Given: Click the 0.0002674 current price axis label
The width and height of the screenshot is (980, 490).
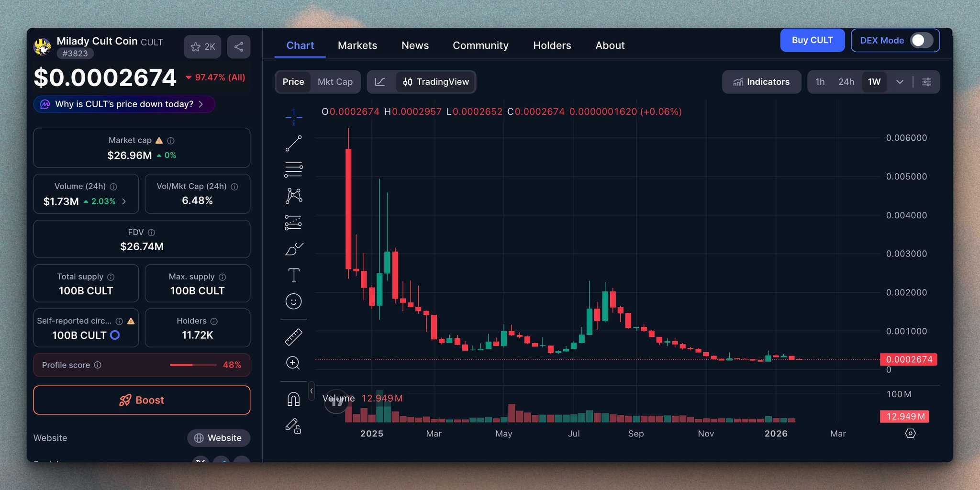Looking at the screenshot, I should [x=909, y=359].
